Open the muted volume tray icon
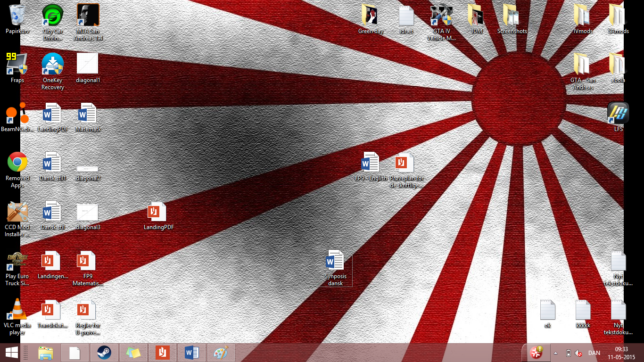This screenshot has width=644, height=362. coord(578,353)
